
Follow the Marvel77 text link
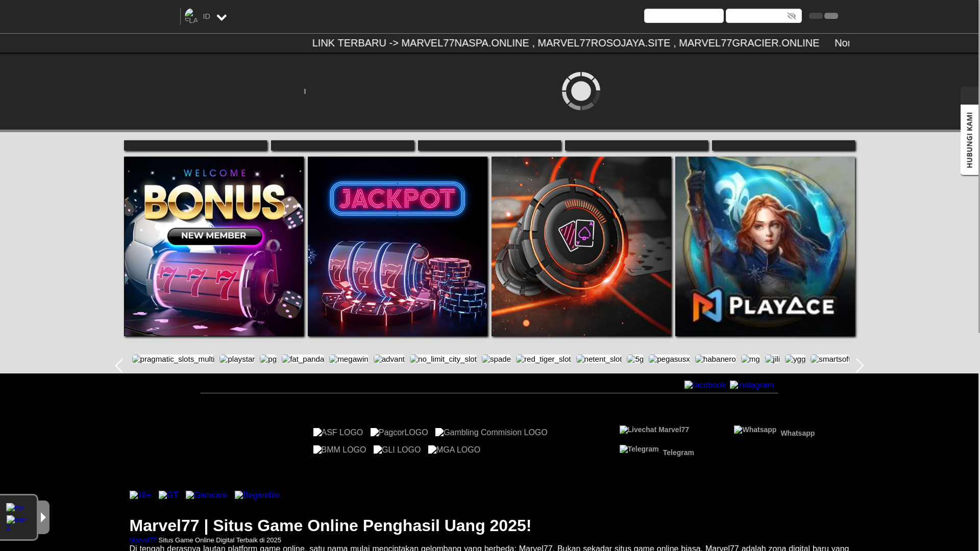tap(143, 540)
